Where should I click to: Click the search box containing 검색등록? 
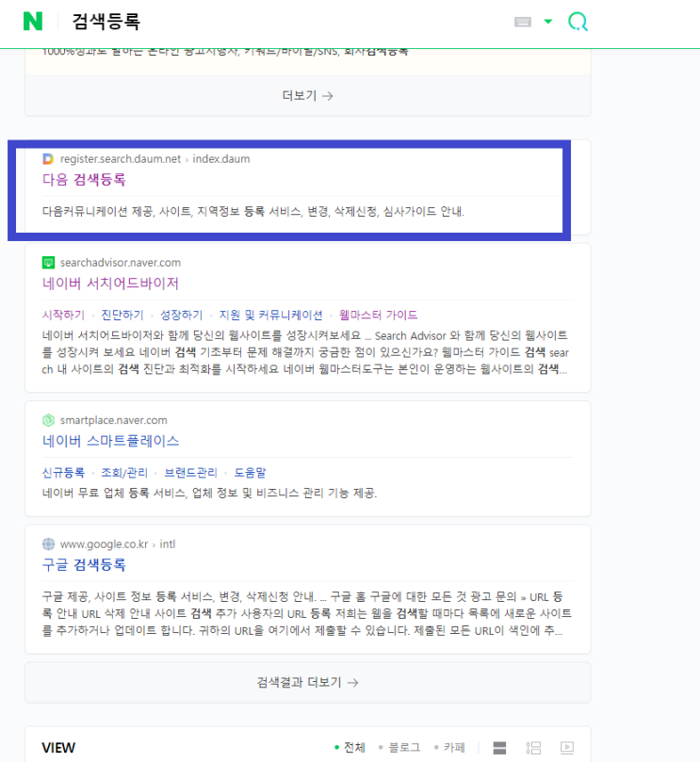[286, 22]
